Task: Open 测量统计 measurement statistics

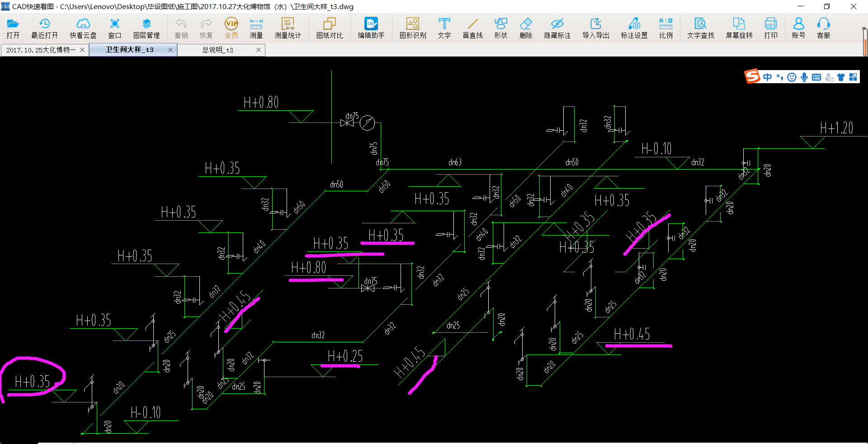Action: coord(288,28)
